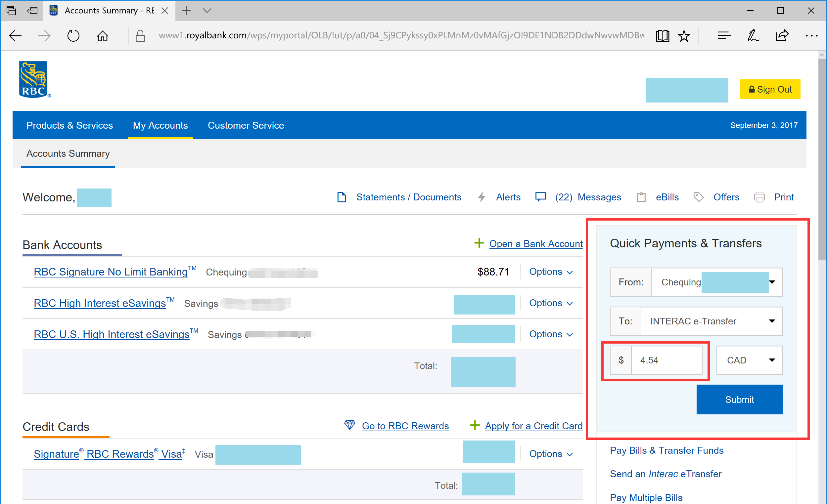This screenshot has height=504, width=827.
Task: Click the $88.71 Chequing balance
Action: click(x=493, y=272)
